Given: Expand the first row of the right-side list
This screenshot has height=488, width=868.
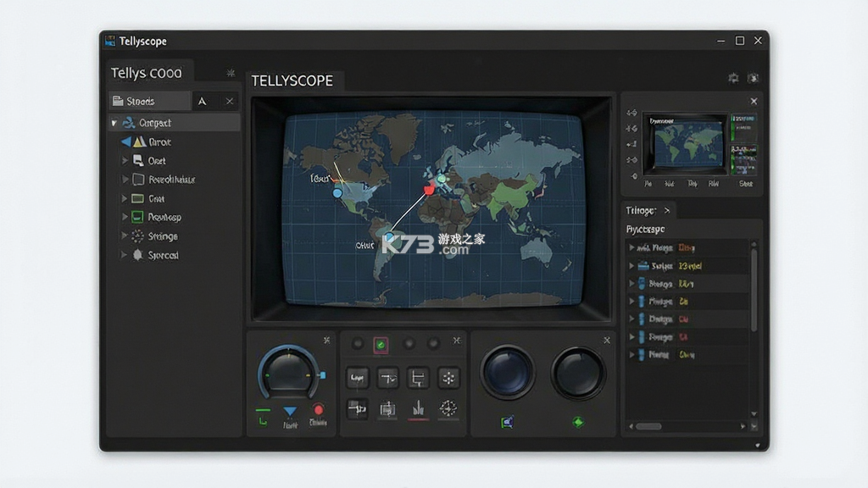Looking at the screenshot, I should pos(631,248).
